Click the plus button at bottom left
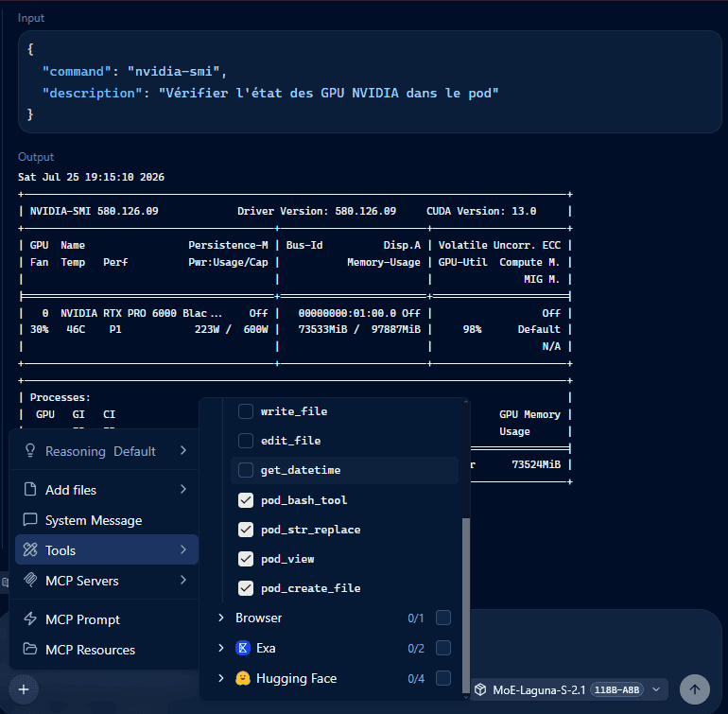 pyautogui.click(x=24, y=689)
